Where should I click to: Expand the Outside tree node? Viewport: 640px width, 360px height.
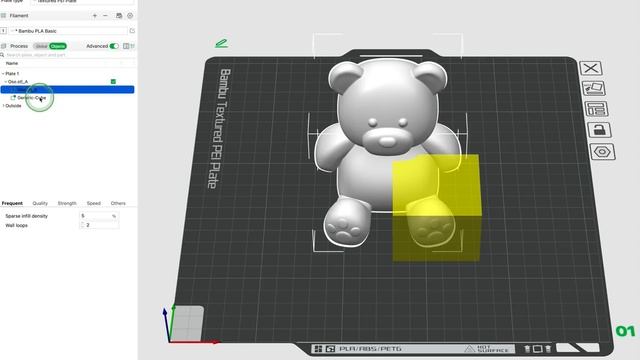click(x=3, y=106)
